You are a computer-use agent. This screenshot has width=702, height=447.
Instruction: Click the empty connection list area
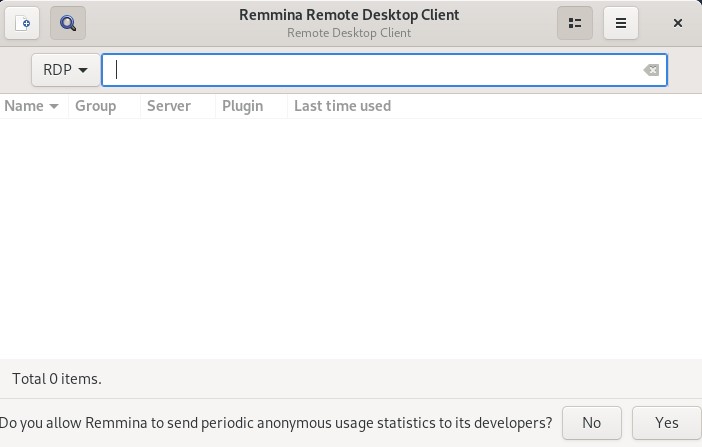click(x=350, y=240)
